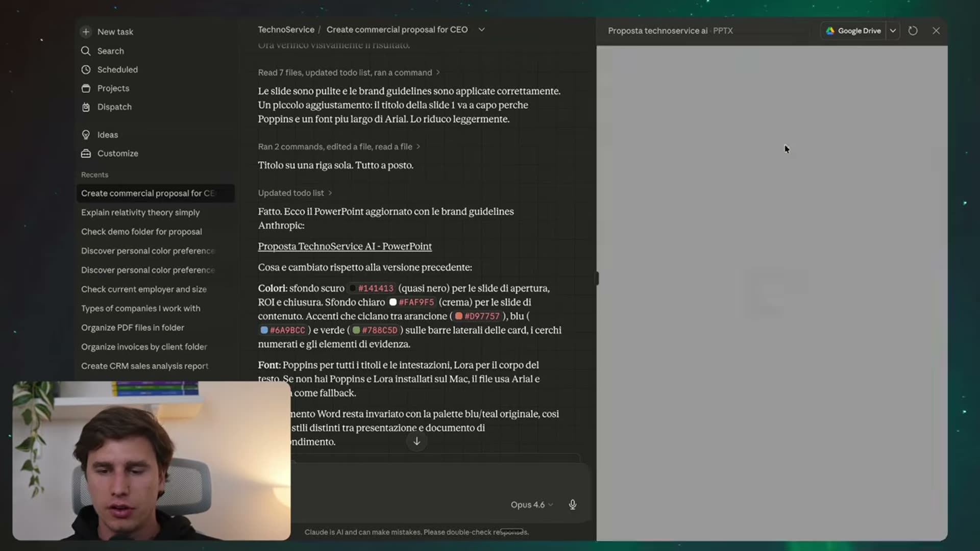Click the panel divider handle
The image size is (980, 551).
(596, 279)
